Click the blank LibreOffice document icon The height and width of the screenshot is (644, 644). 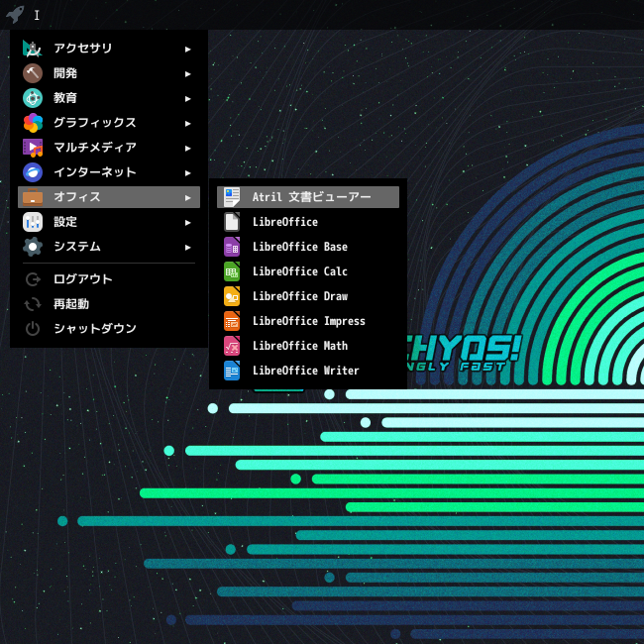pos(232,222)
